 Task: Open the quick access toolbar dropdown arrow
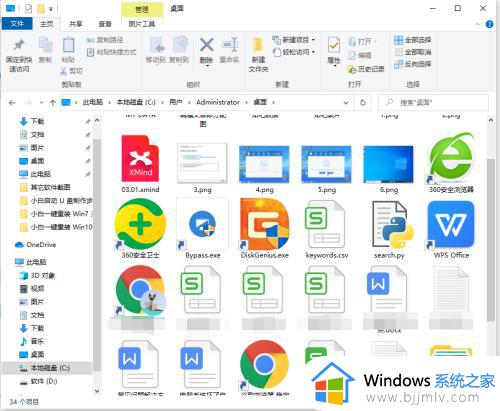tap(51, 9)
